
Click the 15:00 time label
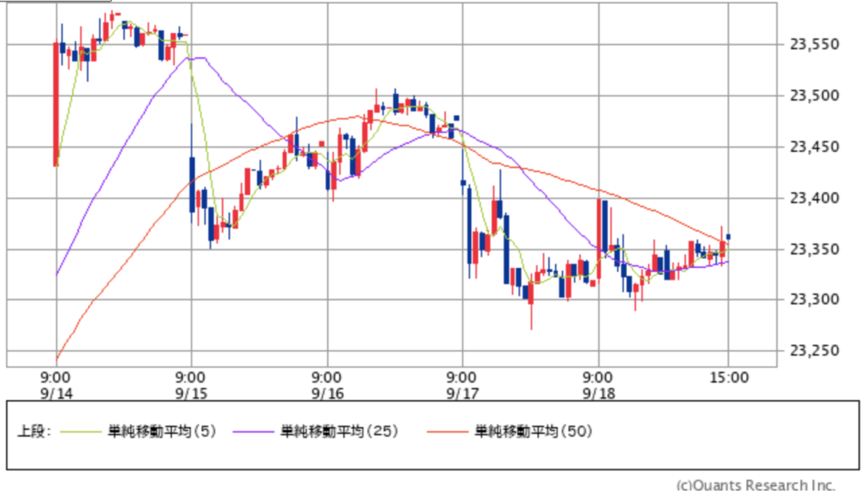[728, 378]
